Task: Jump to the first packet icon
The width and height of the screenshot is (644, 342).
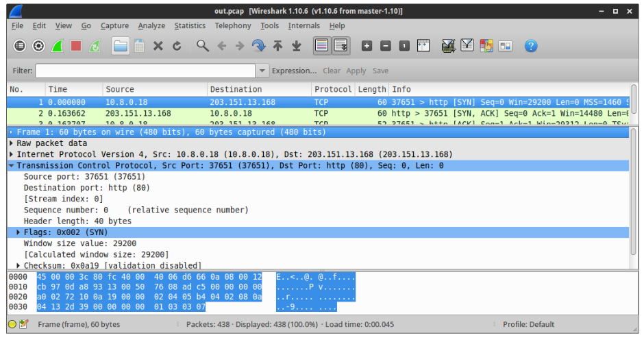Action: [277, 46]
